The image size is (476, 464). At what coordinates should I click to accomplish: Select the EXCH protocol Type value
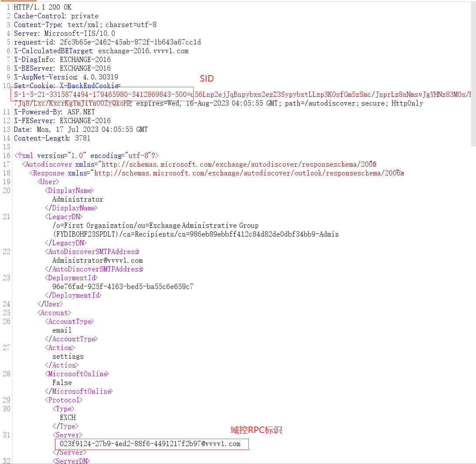68,417
